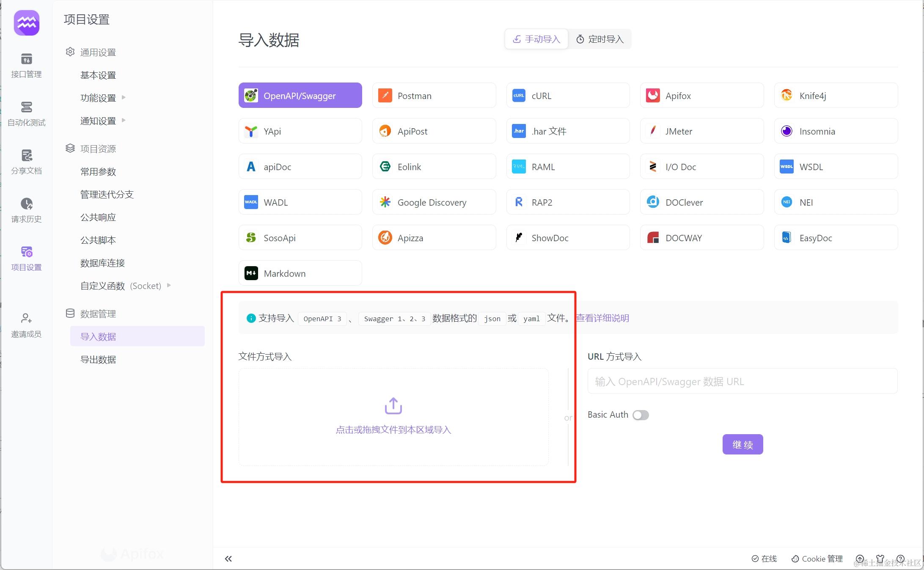
Task: Open 接口管理 interface panel
Action: 26,66
